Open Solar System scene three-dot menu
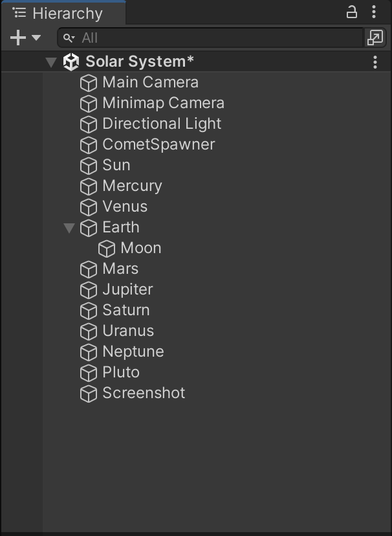 pyautogui.click(x=375, y=62)
